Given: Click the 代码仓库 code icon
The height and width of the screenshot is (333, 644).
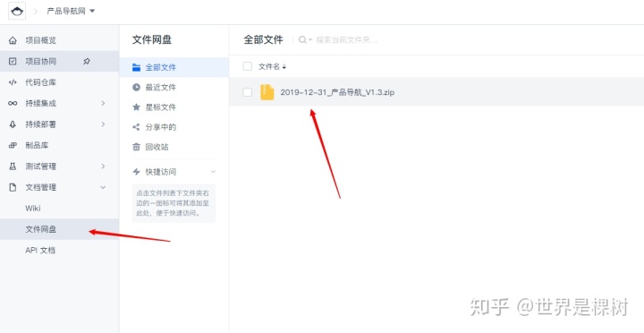Looking at the screenshot, I should pos(13,82).
